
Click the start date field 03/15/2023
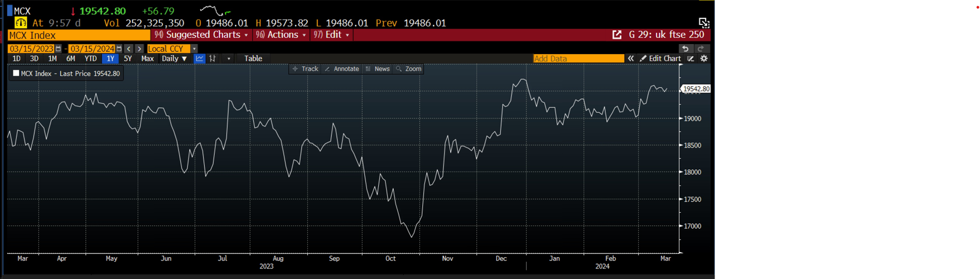[31, 49]
